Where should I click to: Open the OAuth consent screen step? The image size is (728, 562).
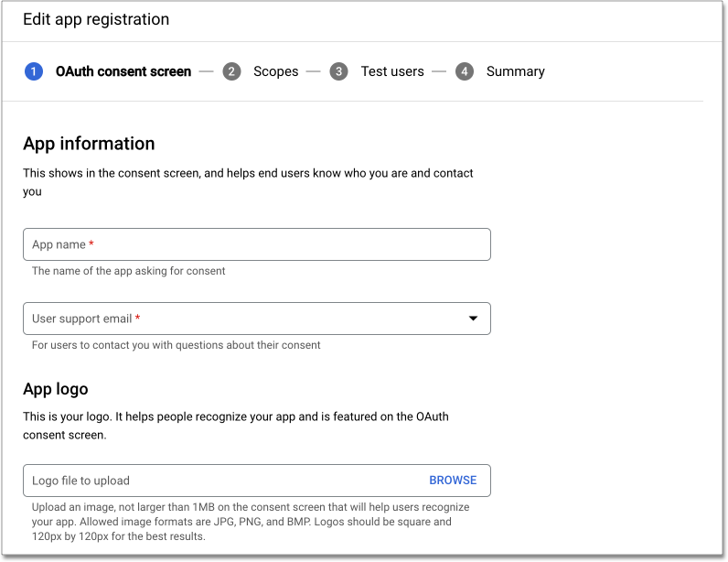[123, 71]
